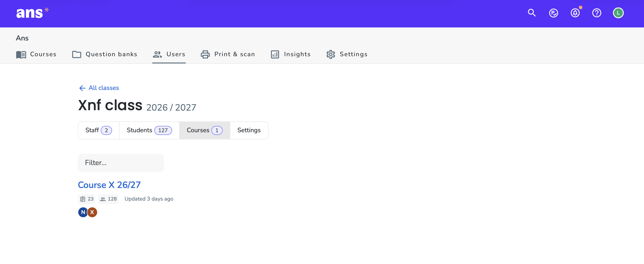The image size is (644, 264).
Task: Click the Xnf class heading
Action: coord(110,105)
